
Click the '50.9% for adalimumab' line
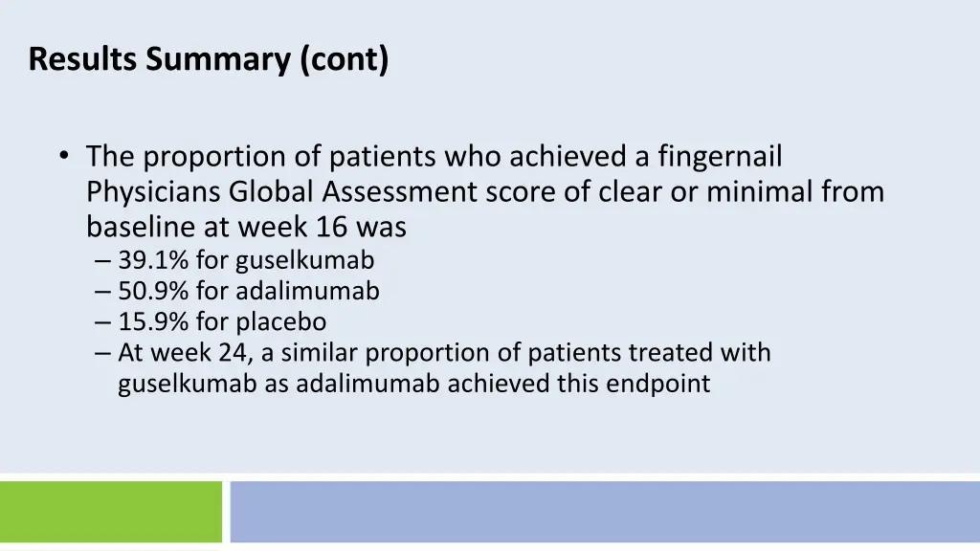249,291
